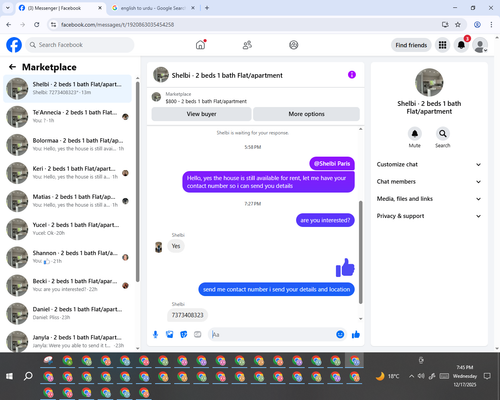500x400 pixels.
Task: Open the Facebook menu grid icon
Action: pyautogui.click(x=442, y=45)
